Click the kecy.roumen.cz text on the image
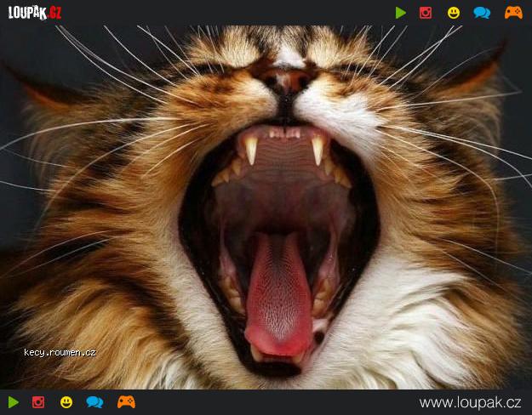The height and width of the screenshot is (415, 532). (60, 353)
